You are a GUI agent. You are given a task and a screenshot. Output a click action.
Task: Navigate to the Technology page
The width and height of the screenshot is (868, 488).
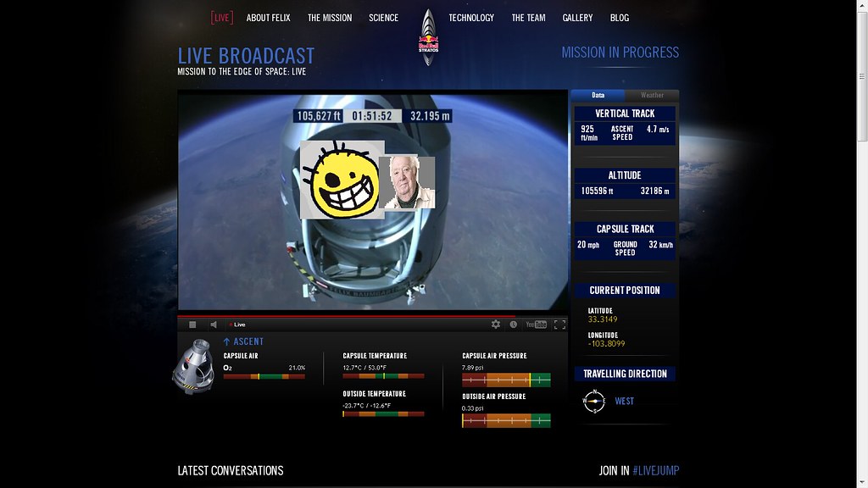coord(471,18)
